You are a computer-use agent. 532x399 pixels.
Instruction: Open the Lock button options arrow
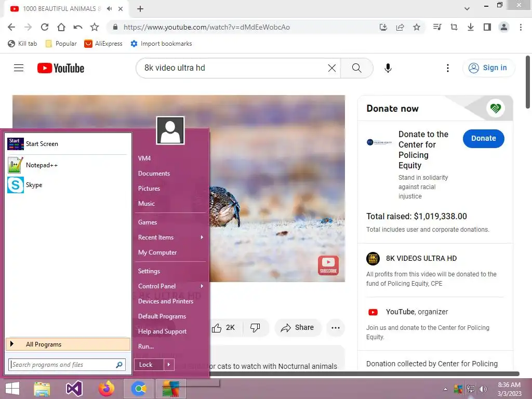169,365
